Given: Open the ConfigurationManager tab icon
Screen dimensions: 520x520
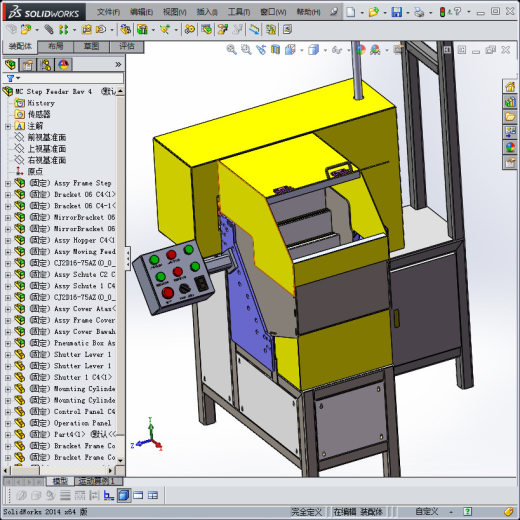Looking at the screenshot, I should click(45, 65).
